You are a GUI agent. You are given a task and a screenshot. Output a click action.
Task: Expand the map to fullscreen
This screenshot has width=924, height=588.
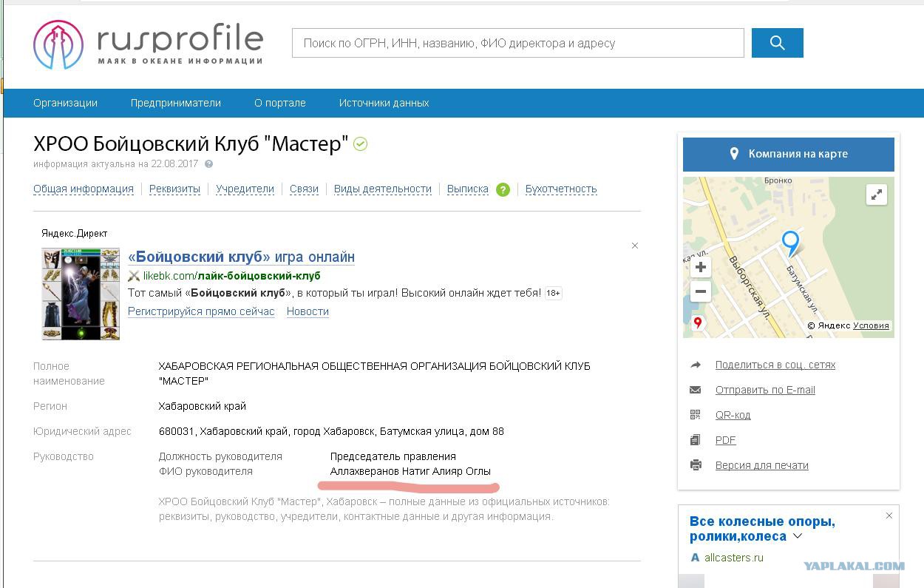(876, 195)
